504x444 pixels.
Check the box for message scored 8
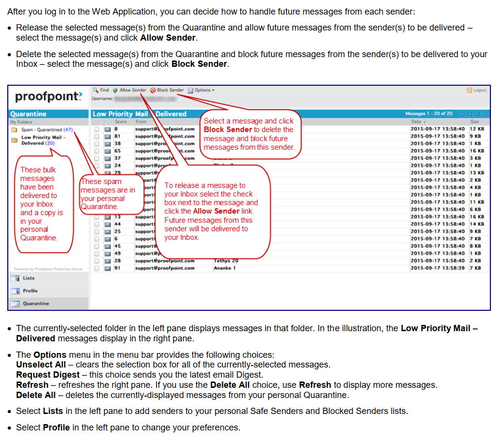click(x=97, y=129)
